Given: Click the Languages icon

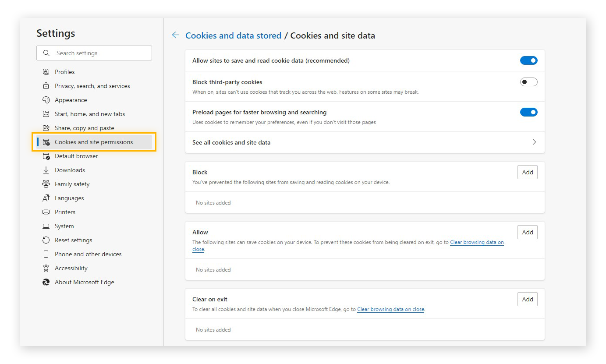Looking at the screenshot, I should (x=46, y=198).
